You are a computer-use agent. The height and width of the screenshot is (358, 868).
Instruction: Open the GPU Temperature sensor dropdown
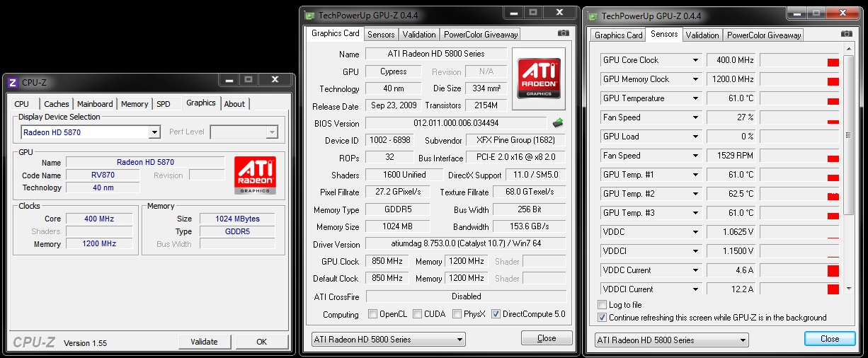[695, 98]
